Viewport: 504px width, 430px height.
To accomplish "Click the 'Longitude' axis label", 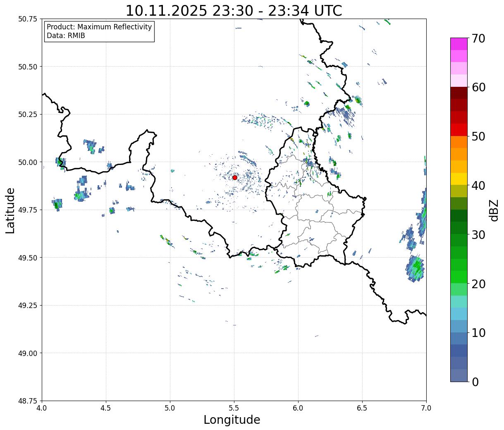I will pos(232,420).
